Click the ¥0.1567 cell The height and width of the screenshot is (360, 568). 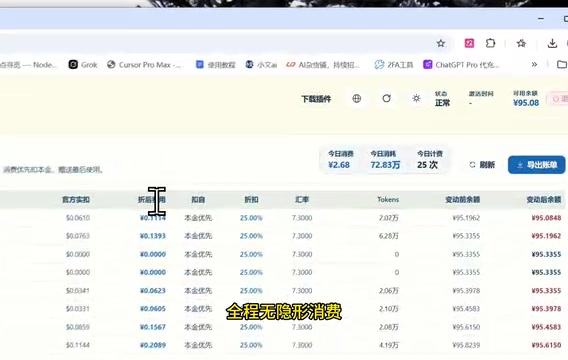[153, 327]
